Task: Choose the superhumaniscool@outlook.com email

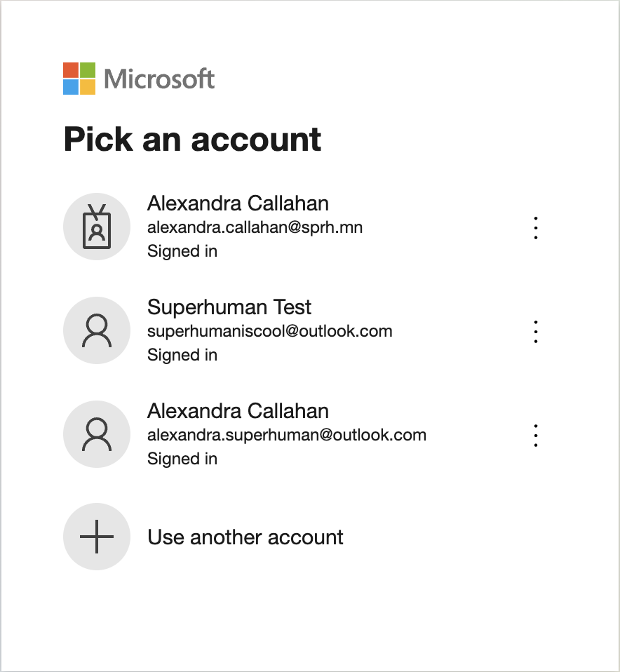Action: [x=269, y=331]
